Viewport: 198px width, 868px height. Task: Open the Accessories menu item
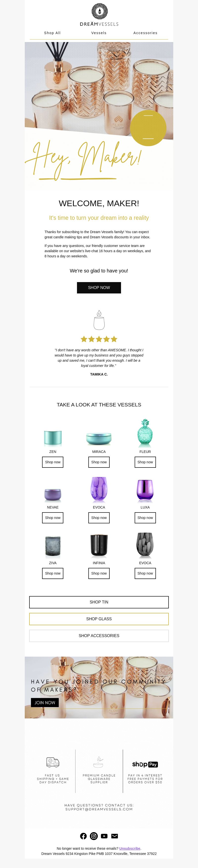coord(145,33)
